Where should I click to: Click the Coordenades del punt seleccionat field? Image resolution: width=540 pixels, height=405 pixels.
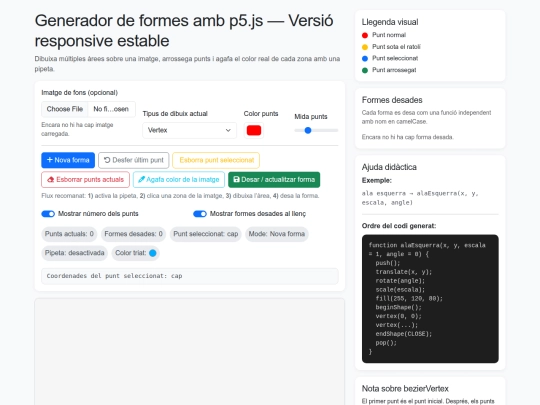click(190, 276)
